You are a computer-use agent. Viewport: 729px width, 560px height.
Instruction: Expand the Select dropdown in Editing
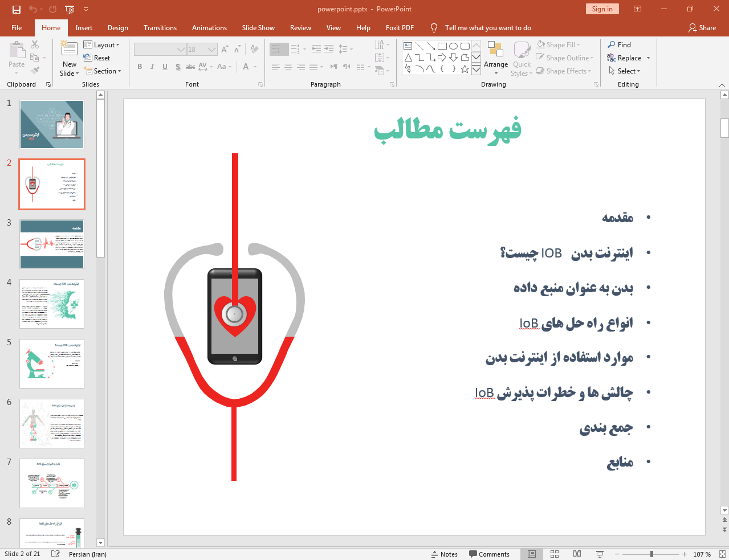[625, 71]
